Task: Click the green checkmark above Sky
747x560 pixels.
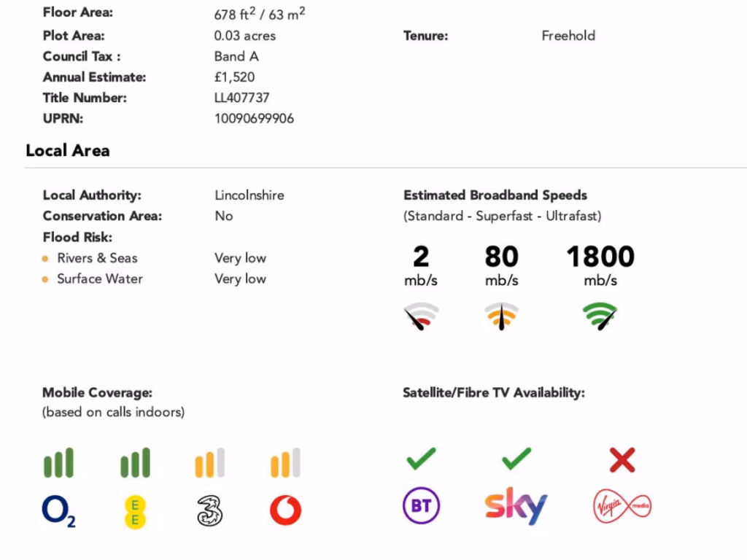Action: [x=516, y=459]
